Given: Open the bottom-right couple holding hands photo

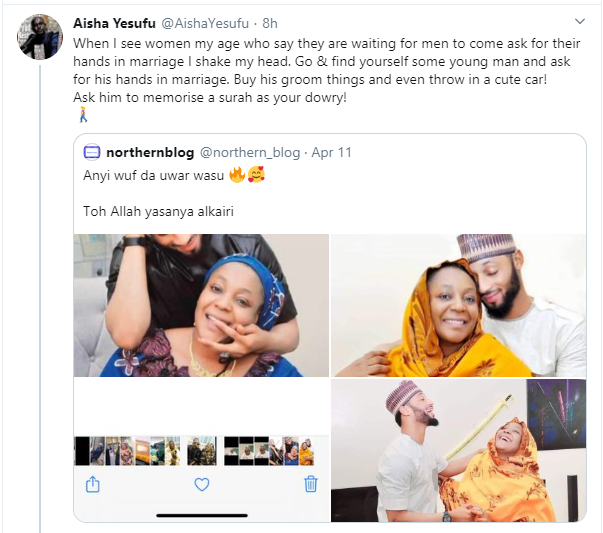Looking at the screenshot, I should pos(458,450).
